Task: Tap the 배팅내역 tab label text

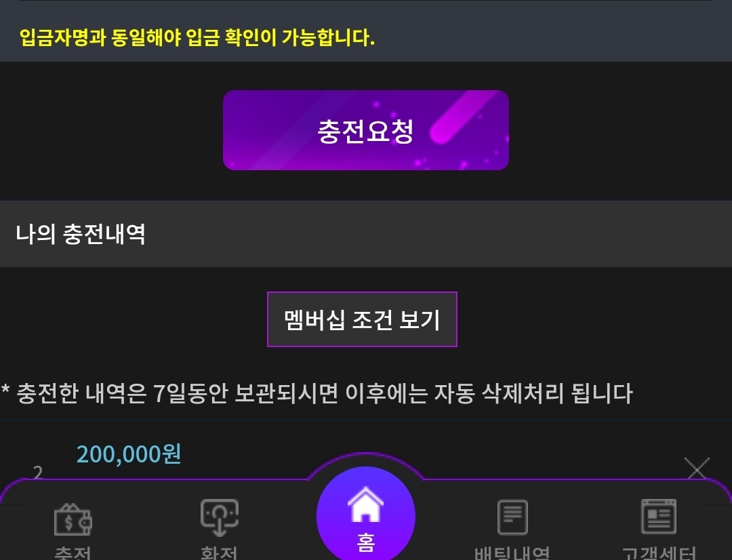Action: [512, 553]
